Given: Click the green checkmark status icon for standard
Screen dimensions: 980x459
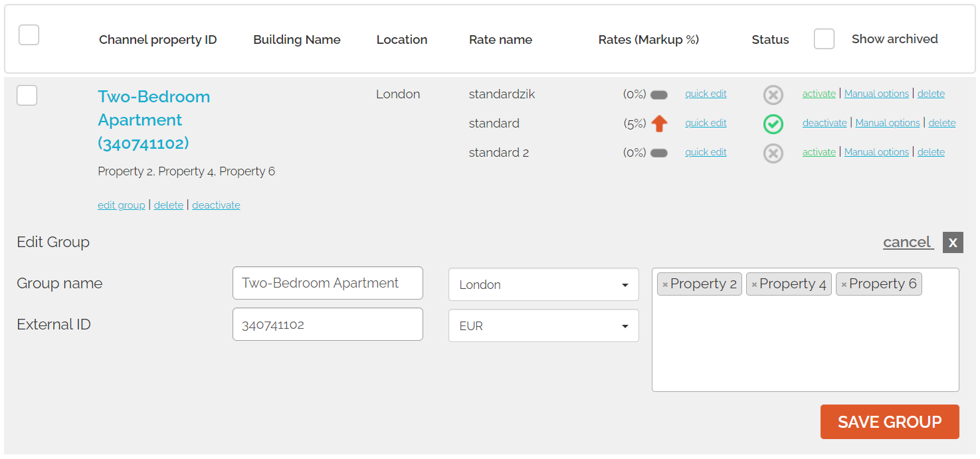Looking at the screenshot, I should tap(773, 124).
